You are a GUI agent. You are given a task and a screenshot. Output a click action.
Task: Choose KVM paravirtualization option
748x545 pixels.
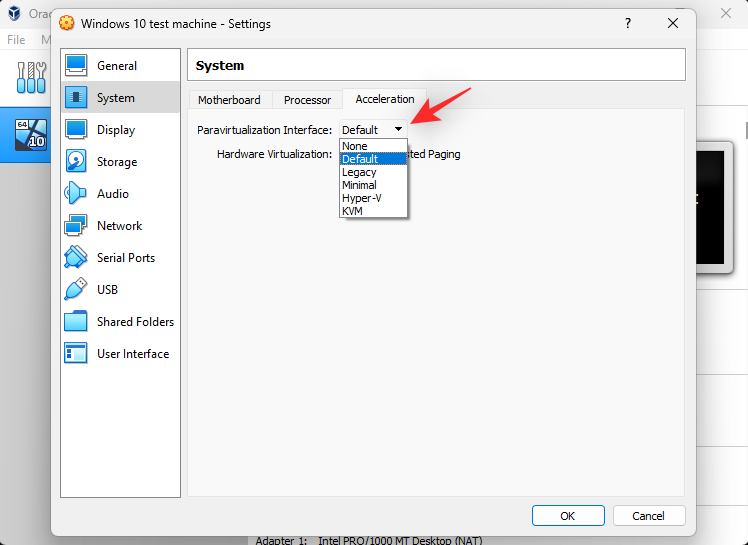pyautogui.click(x=373, y=210)
